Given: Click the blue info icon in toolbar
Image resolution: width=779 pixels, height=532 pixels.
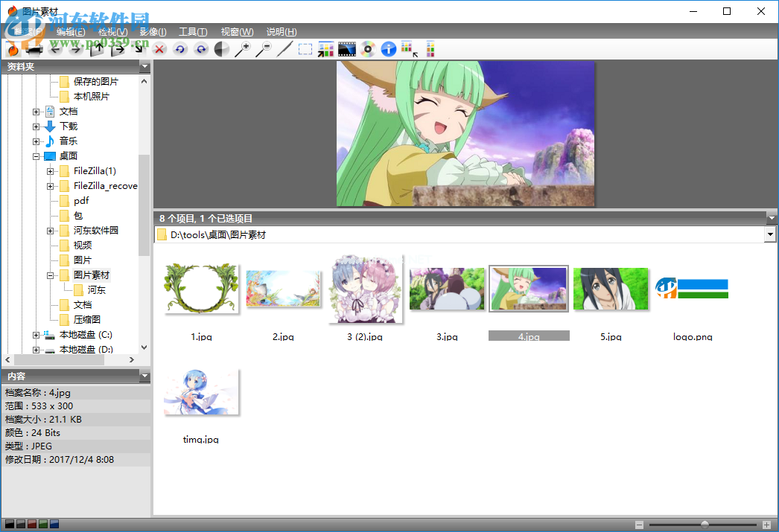Looking at the screenshot, I should click(388, 49).
